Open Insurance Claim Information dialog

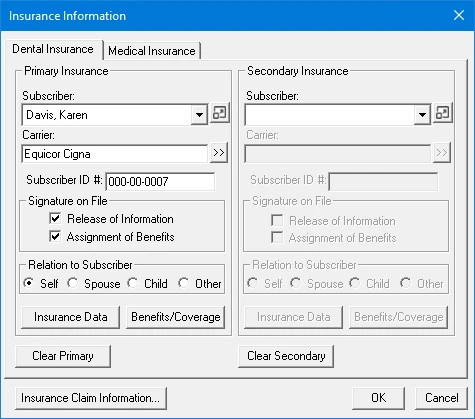tap(91, 398)
